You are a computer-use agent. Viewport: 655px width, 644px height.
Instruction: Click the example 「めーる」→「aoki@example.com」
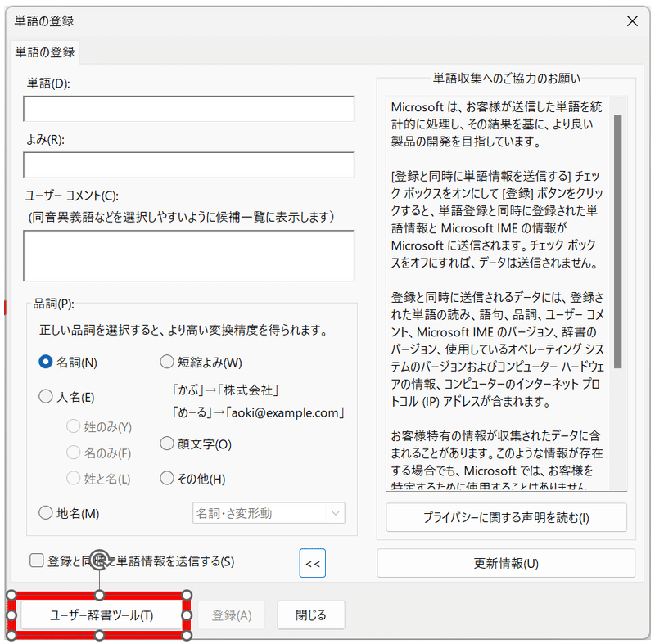point(258,412)
